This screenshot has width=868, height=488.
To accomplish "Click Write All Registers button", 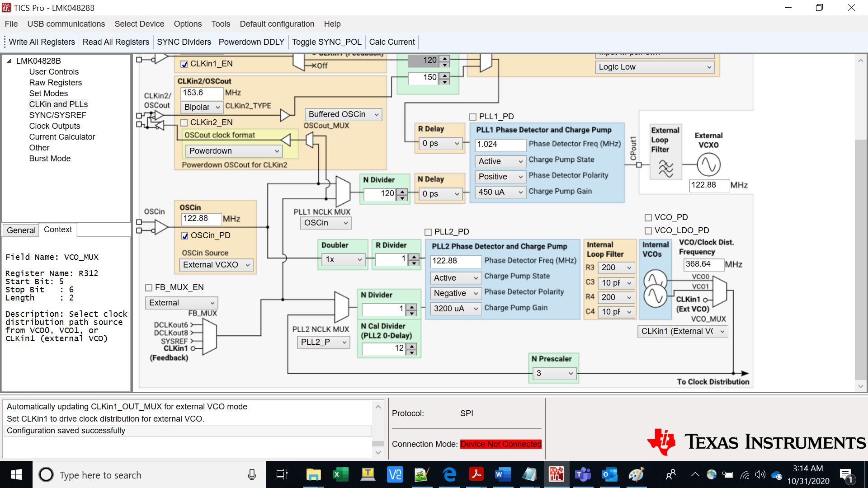I will (x=42, y=42).
